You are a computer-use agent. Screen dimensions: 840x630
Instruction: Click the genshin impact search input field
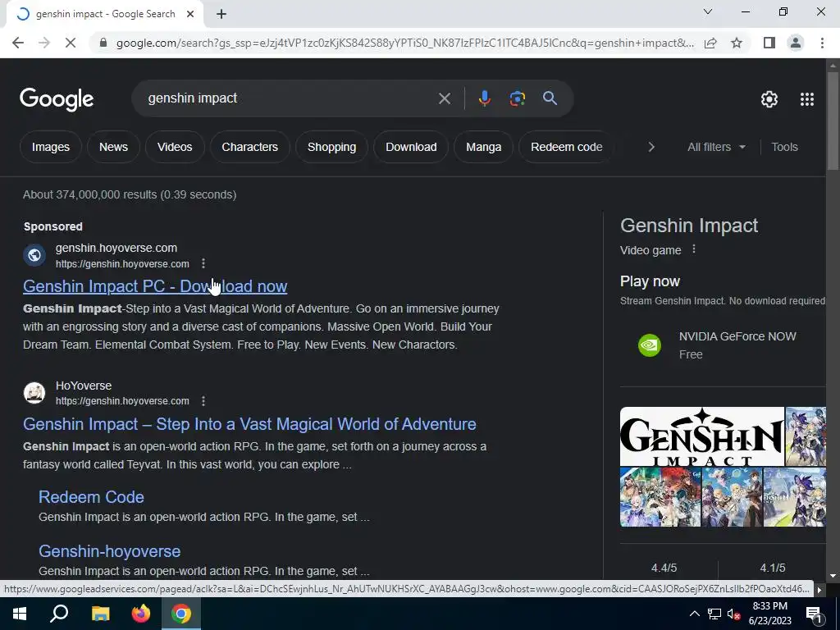tap(290, 98)
